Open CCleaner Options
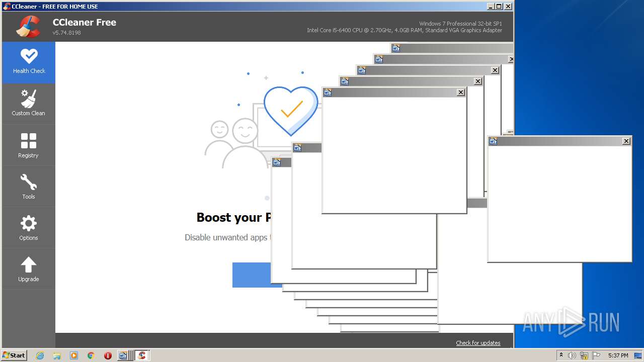The height and width of the screenshot is (362, 644). point(29,228)
